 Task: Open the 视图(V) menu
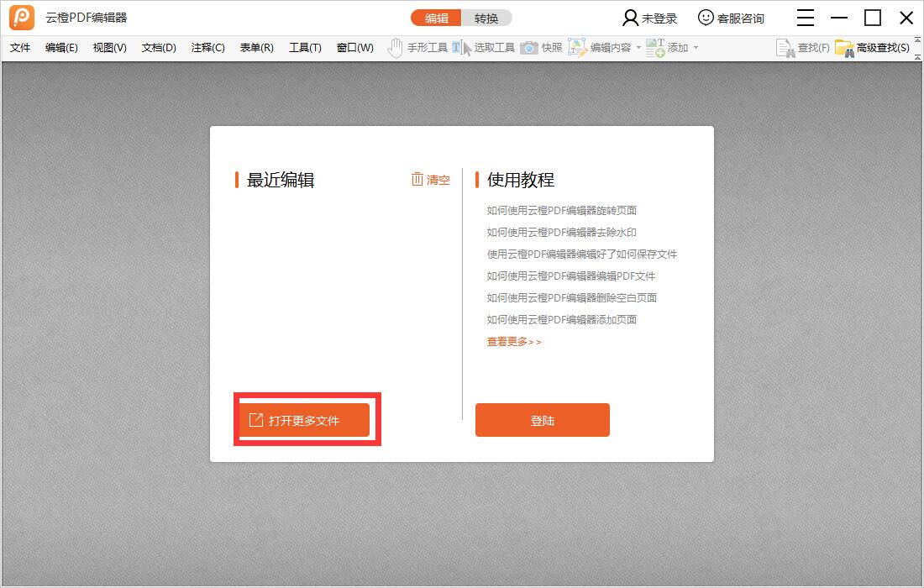point(109,48)
